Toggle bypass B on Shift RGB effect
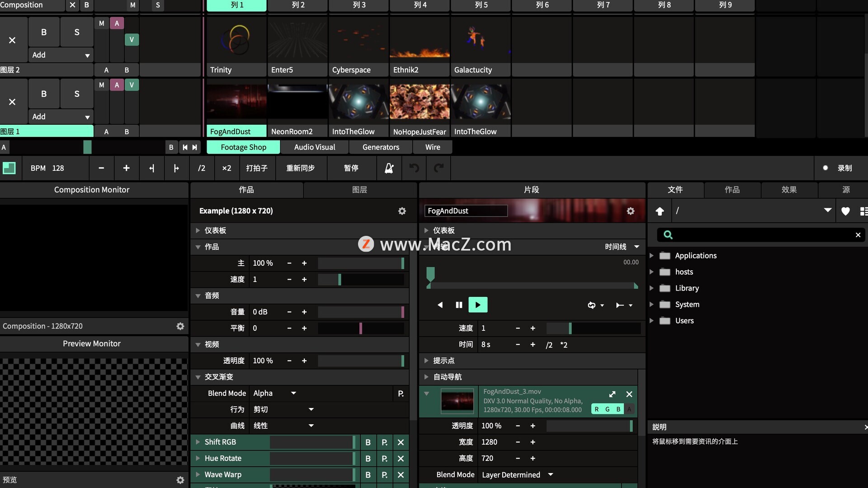The image size is (868, 488). [368, 442]
